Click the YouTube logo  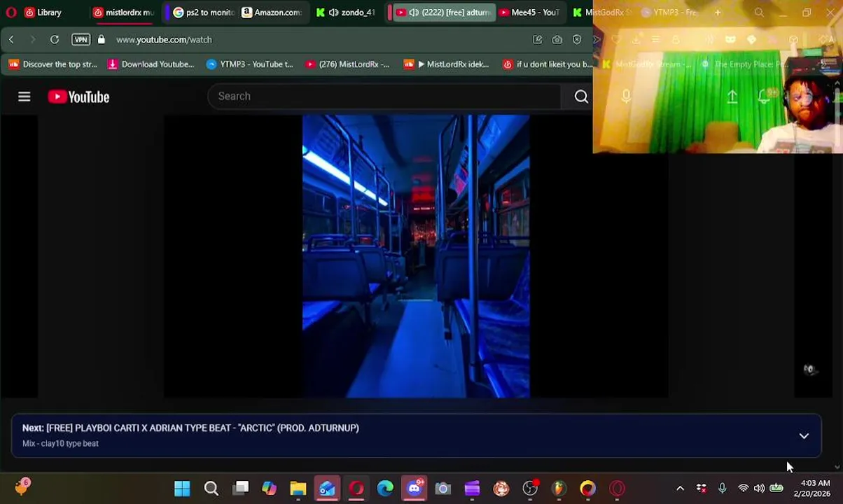coord(78,97)
